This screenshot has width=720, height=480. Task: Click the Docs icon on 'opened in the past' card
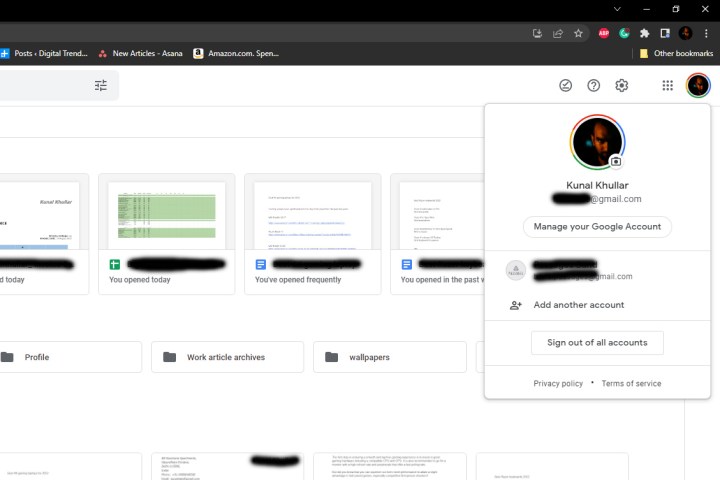tap(406, 264)
